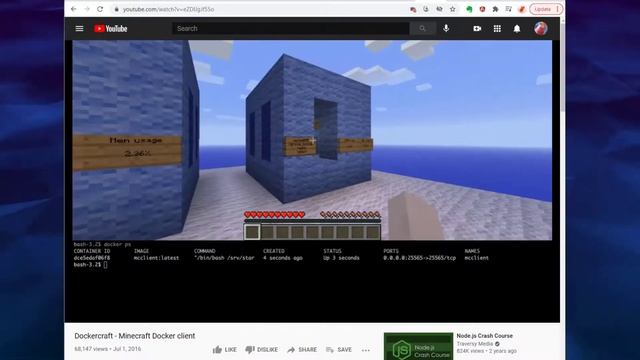This screenshot has width=640, height=360.
Task: Visit the Traversy Media channel
Action: click(475, 344)
